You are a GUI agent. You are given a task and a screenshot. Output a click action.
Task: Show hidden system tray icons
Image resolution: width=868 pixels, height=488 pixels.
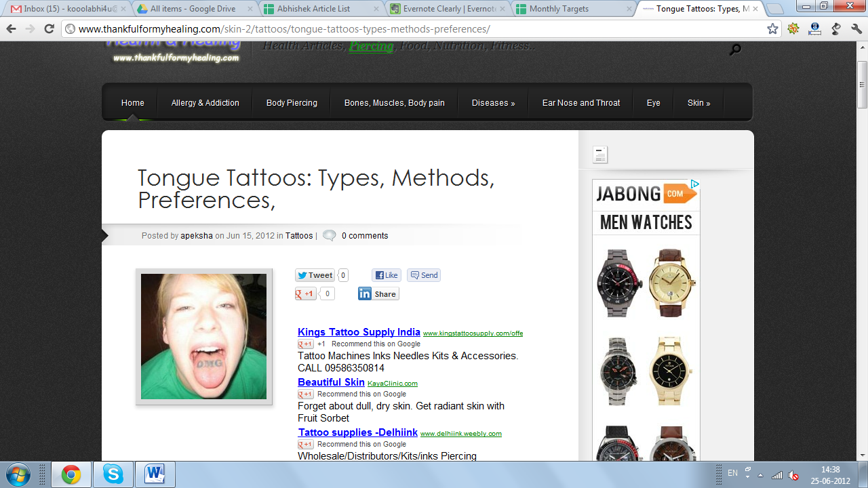pos(761,475)
